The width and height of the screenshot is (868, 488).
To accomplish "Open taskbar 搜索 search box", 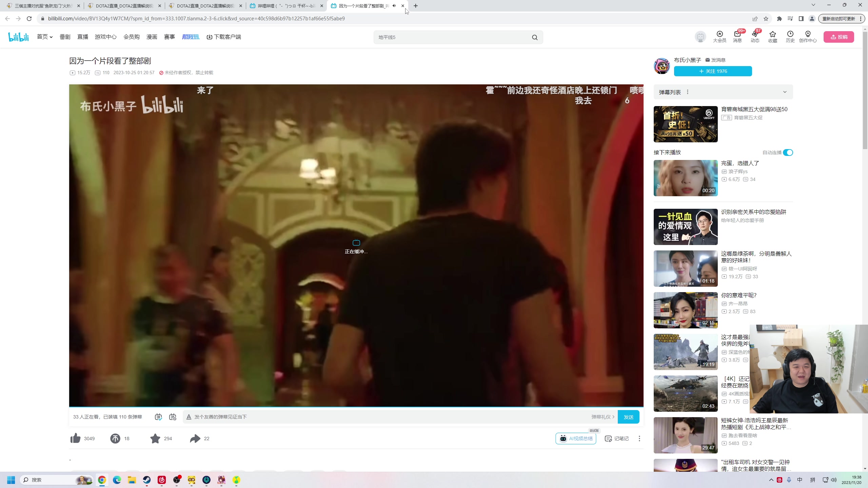I will click(x=57, y=480).
